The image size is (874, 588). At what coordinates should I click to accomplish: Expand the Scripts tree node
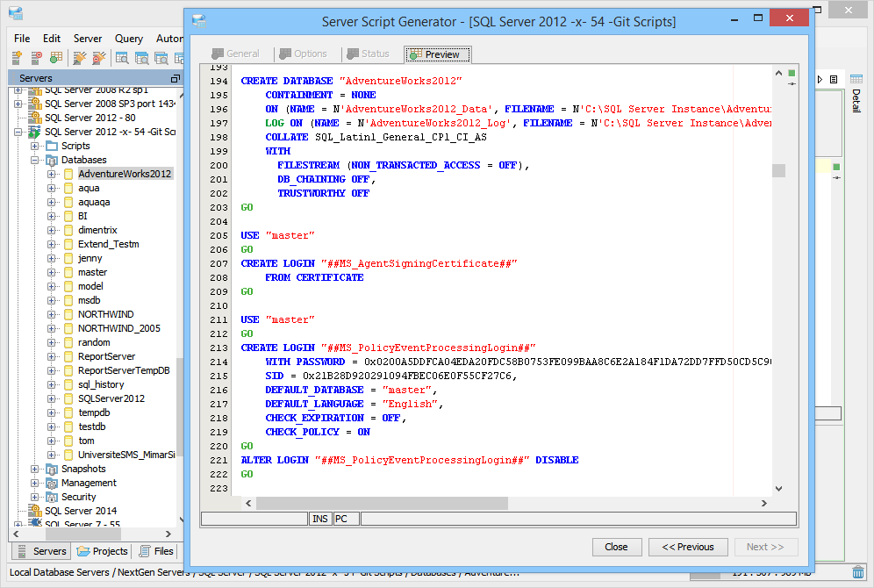coord(34,146)
